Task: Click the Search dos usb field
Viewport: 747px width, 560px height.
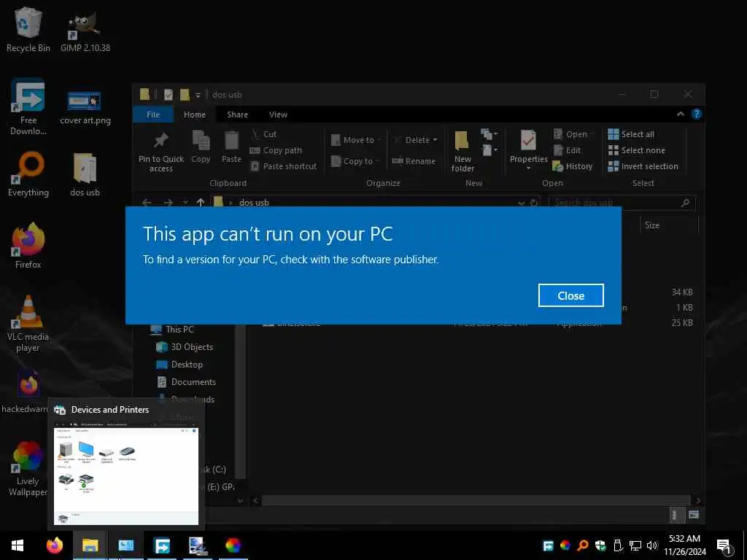Action: tap(622, 203)
